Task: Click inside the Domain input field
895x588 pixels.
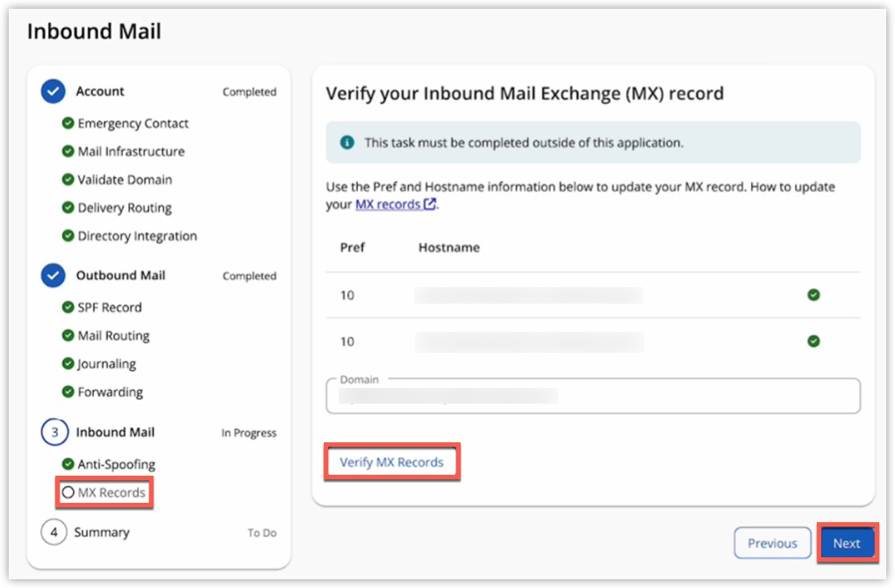Action: [x=592, y=396]
